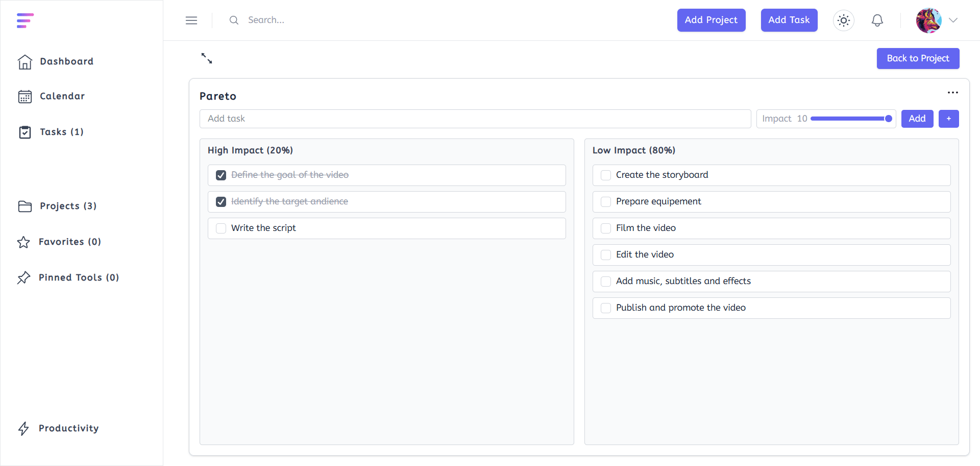Click the hamburger menu icon
Screen dimensions: 980x466
point(191,20)
